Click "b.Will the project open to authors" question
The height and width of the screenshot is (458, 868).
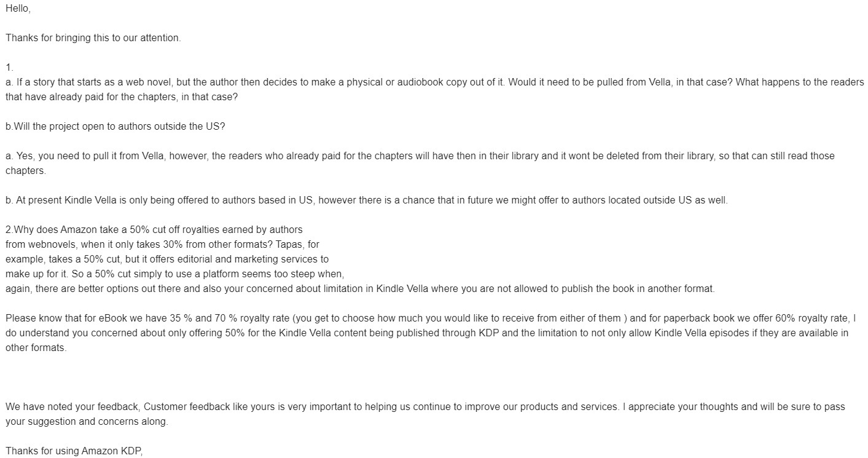pos(115,127)
